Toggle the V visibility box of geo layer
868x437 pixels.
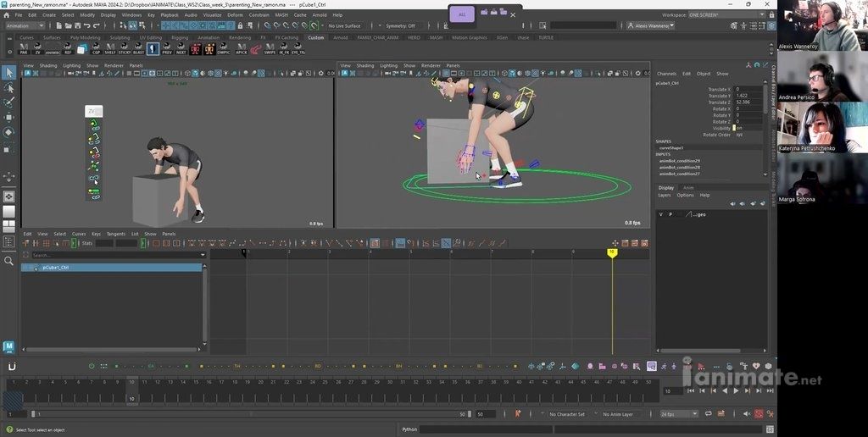click(661, 214)
